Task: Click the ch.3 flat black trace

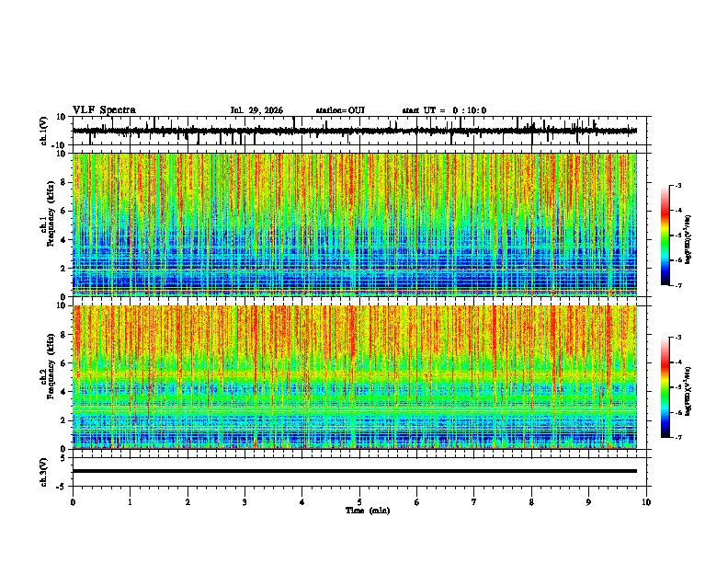Action: pos(355,471)
